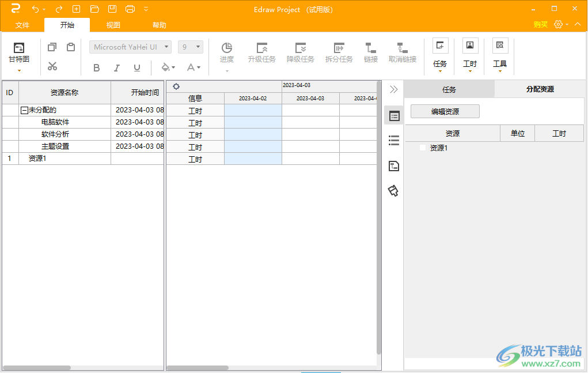This screenshot has height=373, width=588.
Task: Click the copy icon
Action: pos(52,47)
